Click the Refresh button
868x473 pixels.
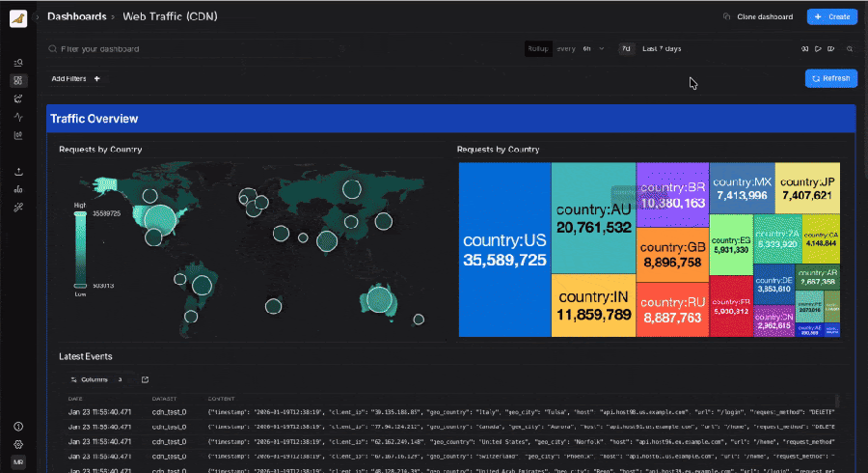(x=830, y=78)
